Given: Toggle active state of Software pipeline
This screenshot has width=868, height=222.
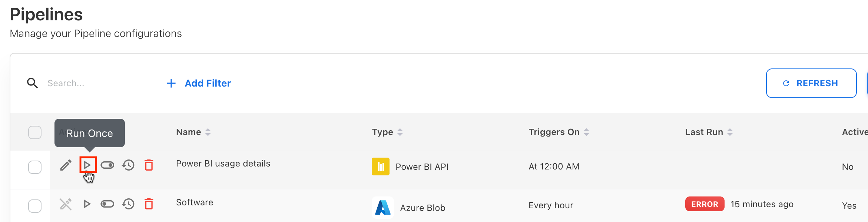Looking at the screenshot, I should [107, 204].
